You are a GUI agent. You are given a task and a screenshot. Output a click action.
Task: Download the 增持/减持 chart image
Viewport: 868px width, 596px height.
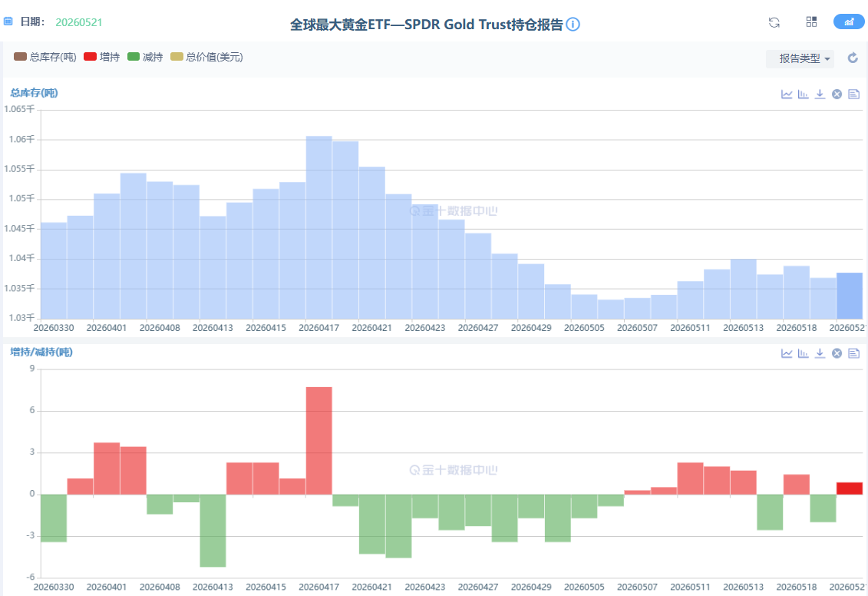coord(820,353)
